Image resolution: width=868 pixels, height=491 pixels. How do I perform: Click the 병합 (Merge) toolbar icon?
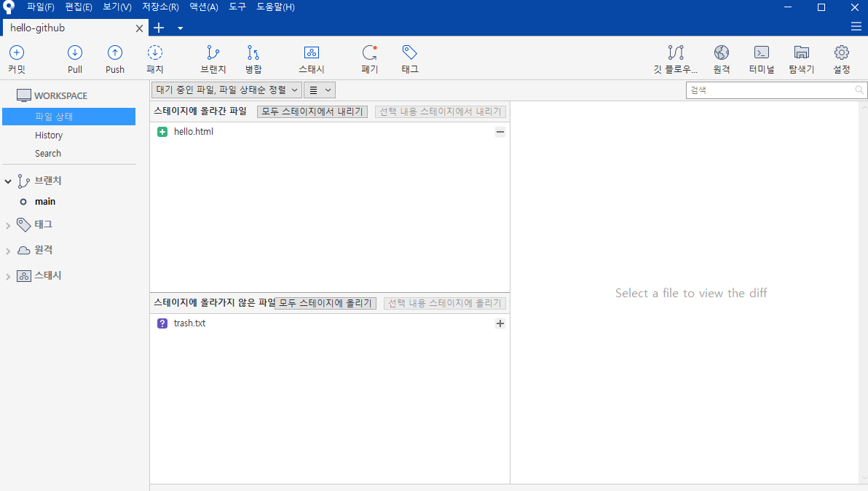click(253, 52)
